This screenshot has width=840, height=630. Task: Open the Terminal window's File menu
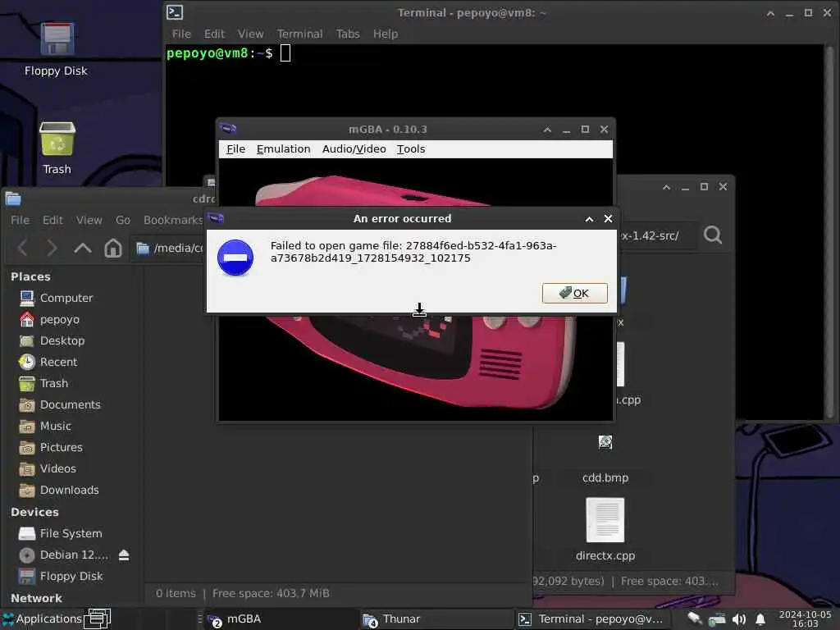point(181,34)
